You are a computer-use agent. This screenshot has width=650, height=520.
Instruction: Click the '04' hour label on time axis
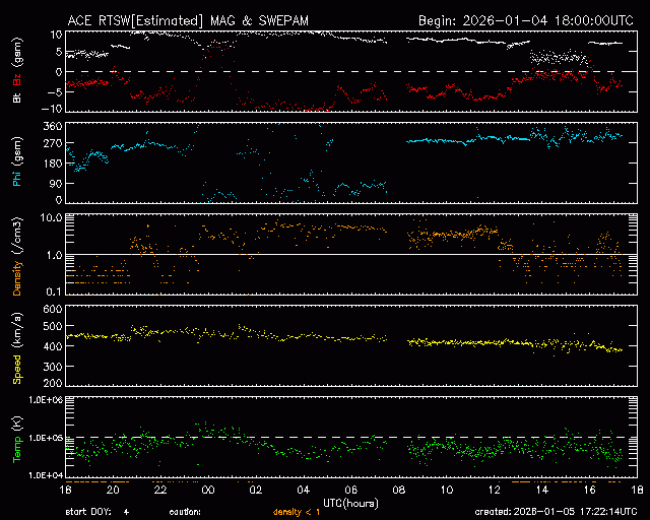click(303, 490)
